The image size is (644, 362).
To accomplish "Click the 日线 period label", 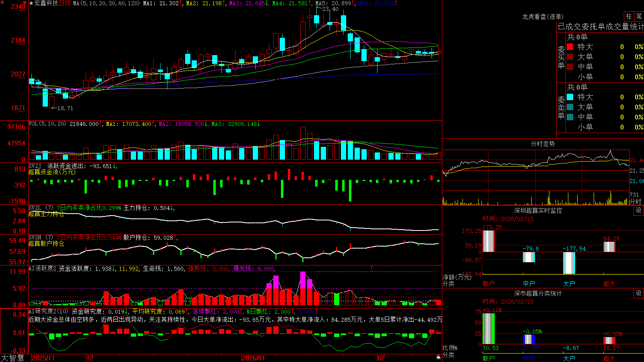I will click(65, 3).
